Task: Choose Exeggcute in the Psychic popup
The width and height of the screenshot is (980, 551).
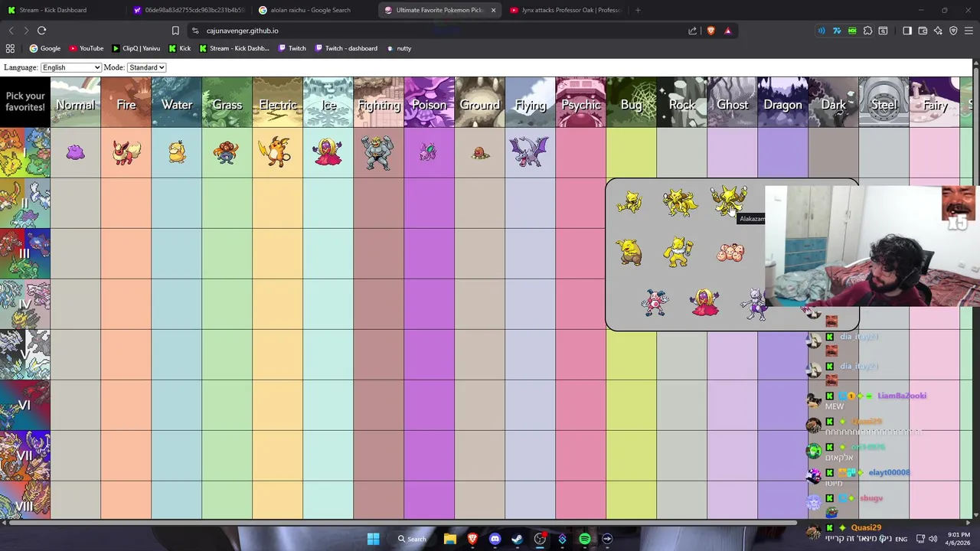Action: (730, 253)
